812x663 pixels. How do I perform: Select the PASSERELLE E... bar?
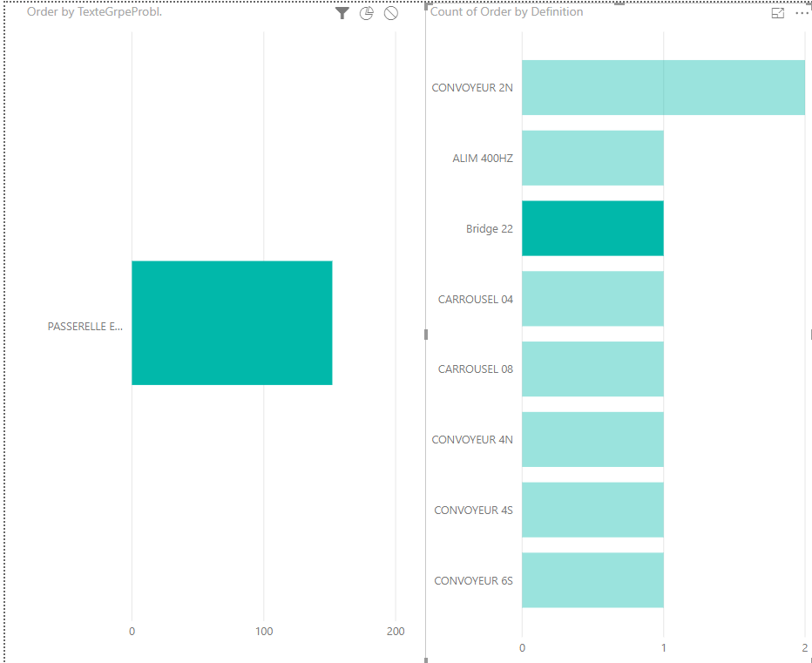[232, 322]
